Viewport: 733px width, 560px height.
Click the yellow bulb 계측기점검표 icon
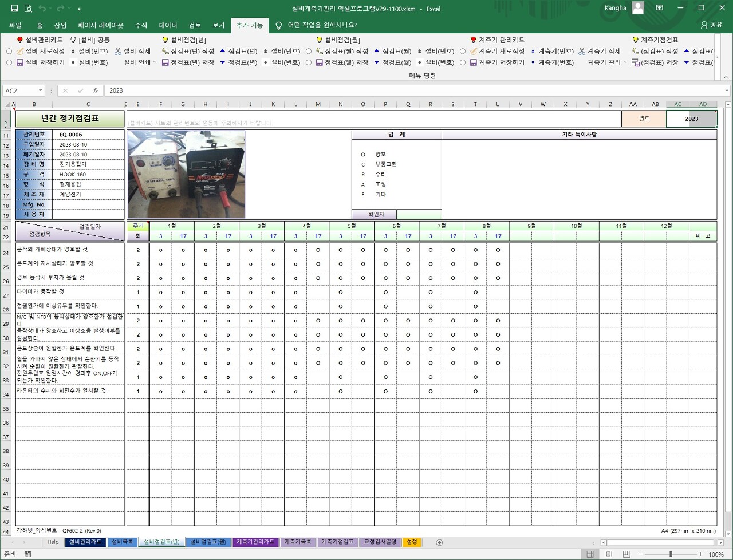coord(635,40)
